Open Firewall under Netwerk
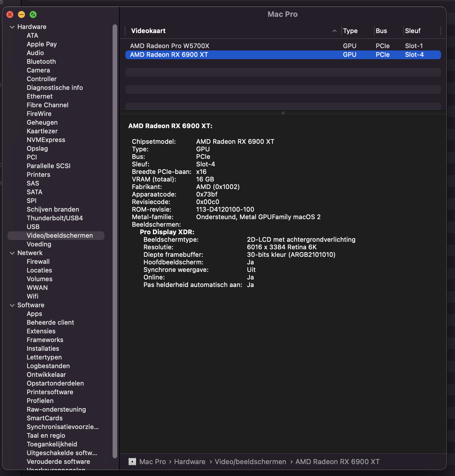The width and height of the screenshot is (455, 476). click(38, 261)
